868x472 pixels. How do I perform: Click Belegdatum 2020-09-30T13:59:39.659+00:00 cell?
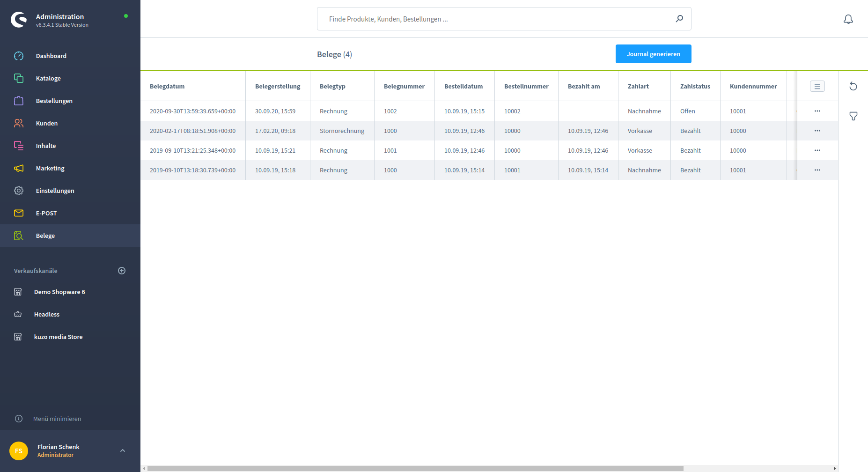click(x=193, y=111)
